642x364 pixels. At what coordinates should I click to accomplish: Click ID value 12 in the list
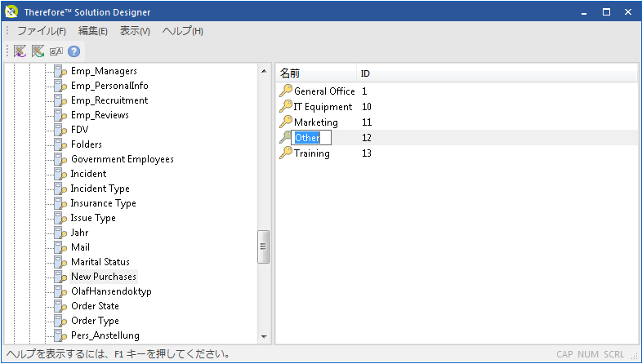[367, 138]
